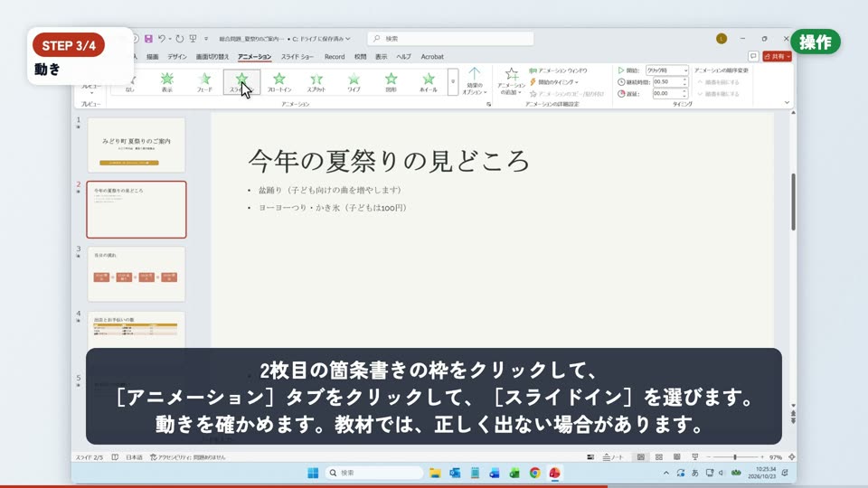This screenshot has width=868, height=488.
Task: Apply the 表示 (Appear) animation effect
Action: [166, 82]
